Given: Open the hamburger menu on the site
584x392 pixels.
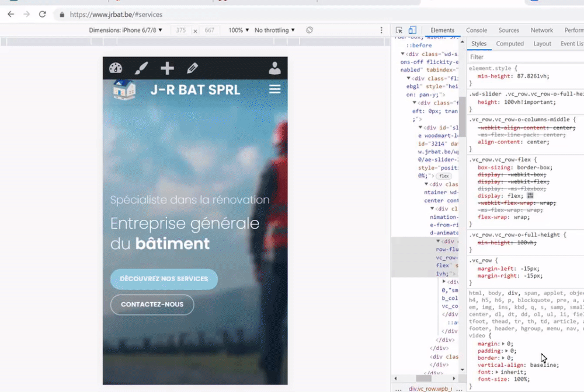Looking at the screenshot, I should [x=274, y=89].
